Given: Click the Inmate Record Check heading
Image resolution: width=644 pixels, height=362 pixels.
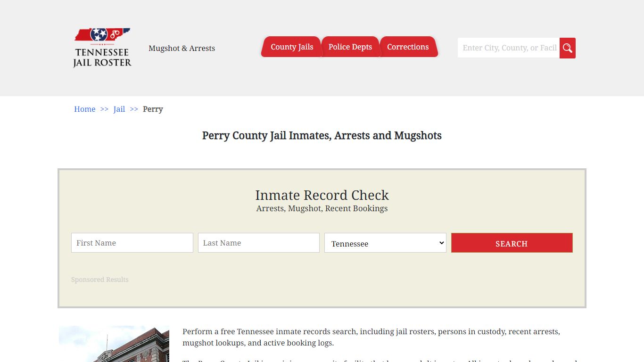Looking at the screenshot, I should pos(322,195).
